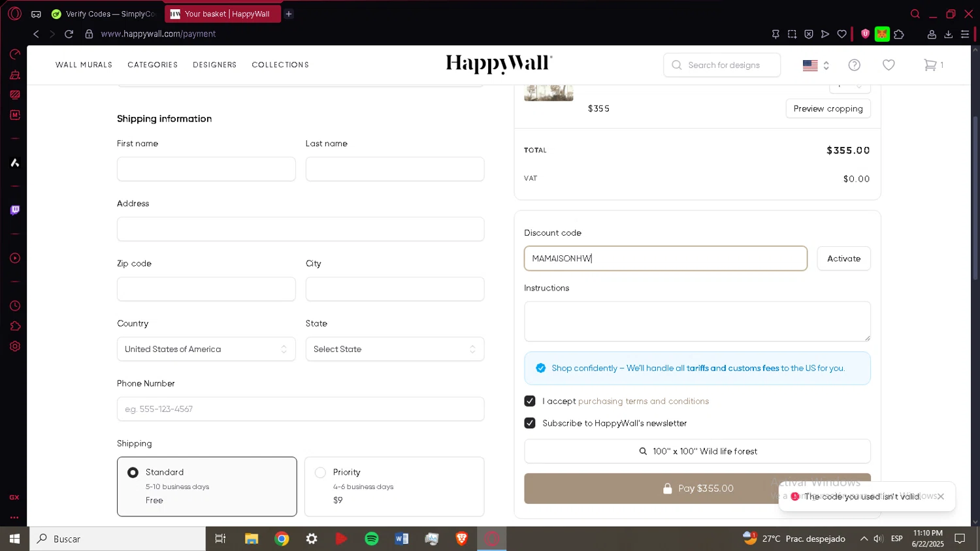Open the MetaMask fox extension
Screen dimensions: 980x551
click(x=882, y=34)
